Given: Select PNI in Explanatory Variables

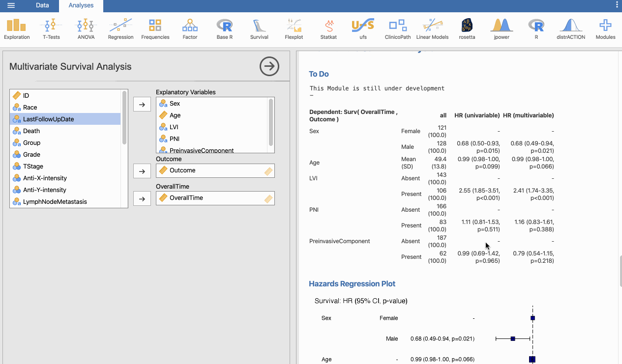Looking at the screenshot, I should (212, 139).
